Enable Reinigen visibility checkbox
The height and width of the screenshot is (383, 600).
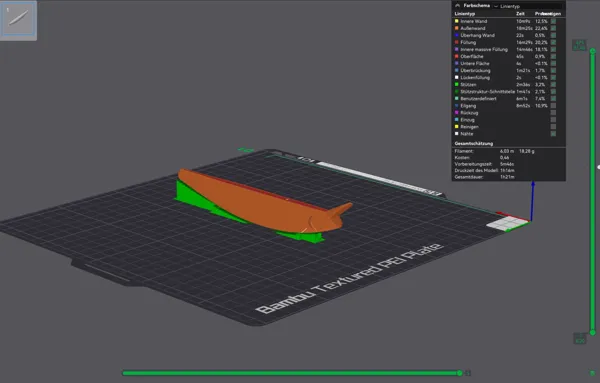click(x=553, y=127)
